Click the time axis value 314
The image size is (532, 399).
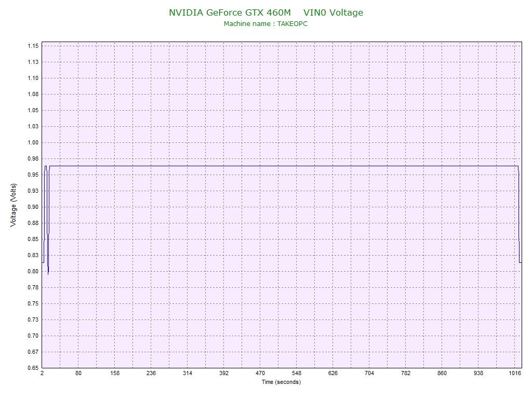(x=187, y=373)
